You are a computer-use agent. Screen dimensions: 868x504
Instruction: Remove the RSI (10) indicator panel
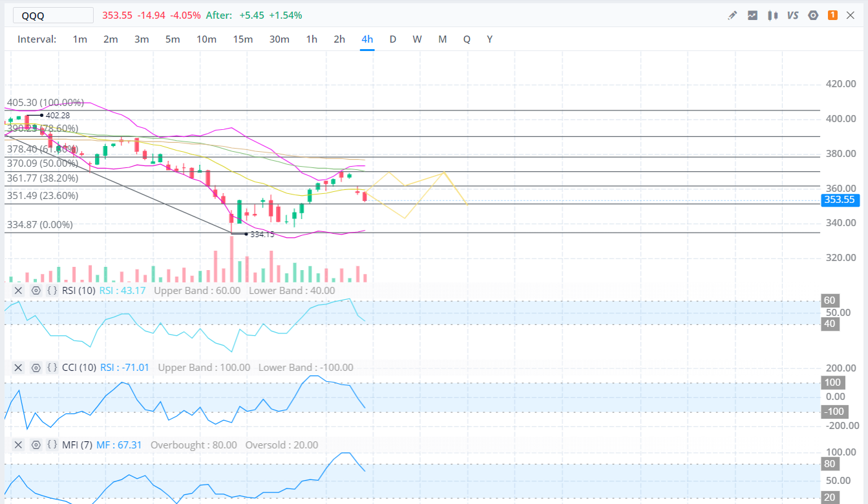pyautogui.click(x=18, y=291)
